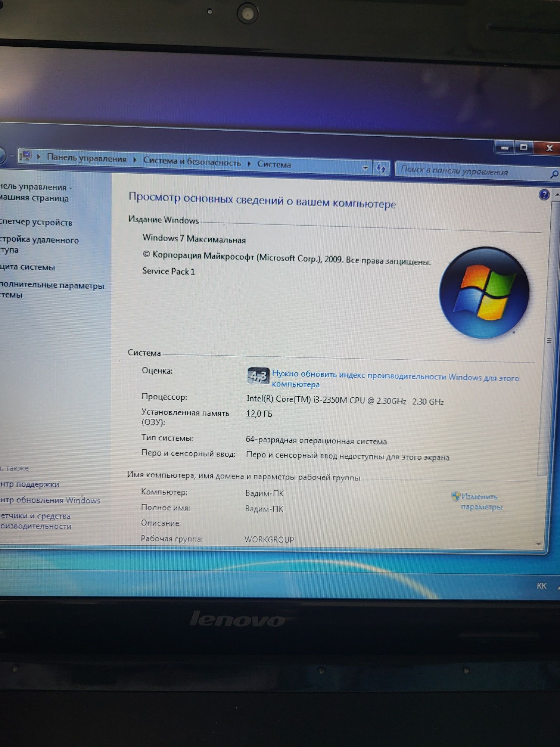Click Вадим-ПК value beside Полное имя
Viewport: 560px width, 747px height.
264,509
